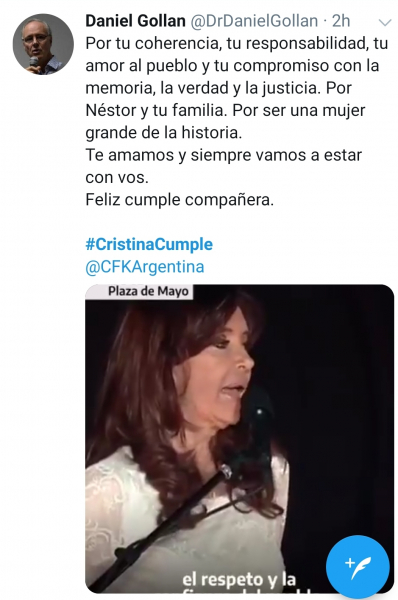Click the Daniel Gollan display name
This screenshot has height=600, width=398.
[135, 21]
